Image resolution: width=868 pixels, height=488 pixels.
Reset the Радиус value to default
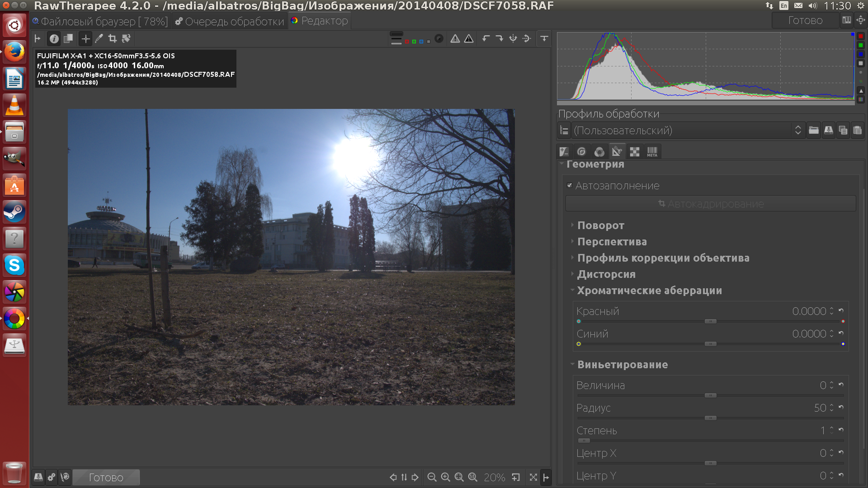[x=841, y=408]
